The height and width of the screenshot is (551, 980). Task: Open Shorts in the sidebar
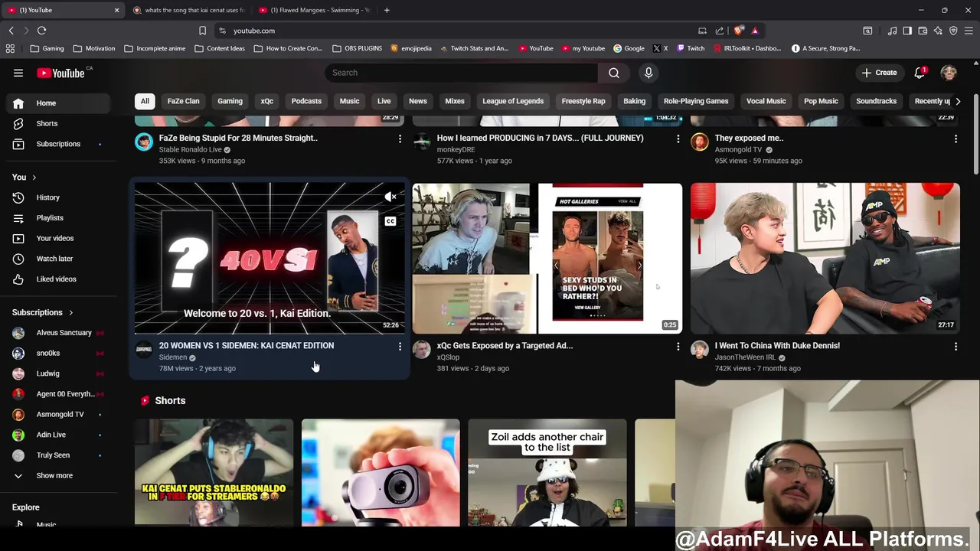(57, 123)
